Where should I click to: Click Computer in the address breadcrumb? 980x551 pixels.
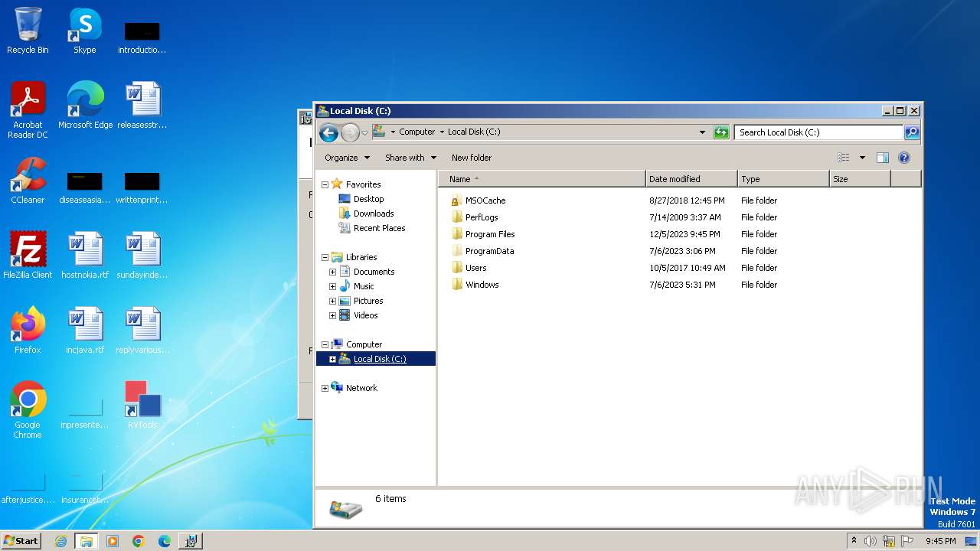(x=416, y=132)
